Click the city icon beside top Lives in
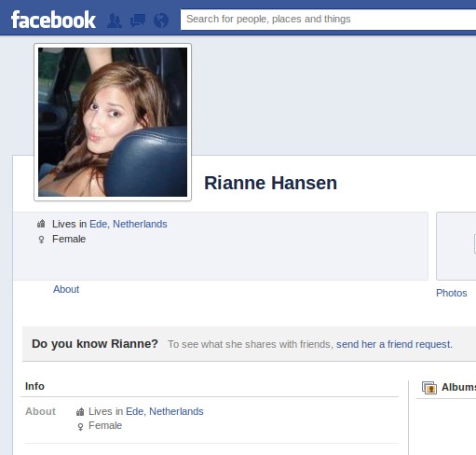Viewport: 476px width, 455px height. [x=41, y=224]
